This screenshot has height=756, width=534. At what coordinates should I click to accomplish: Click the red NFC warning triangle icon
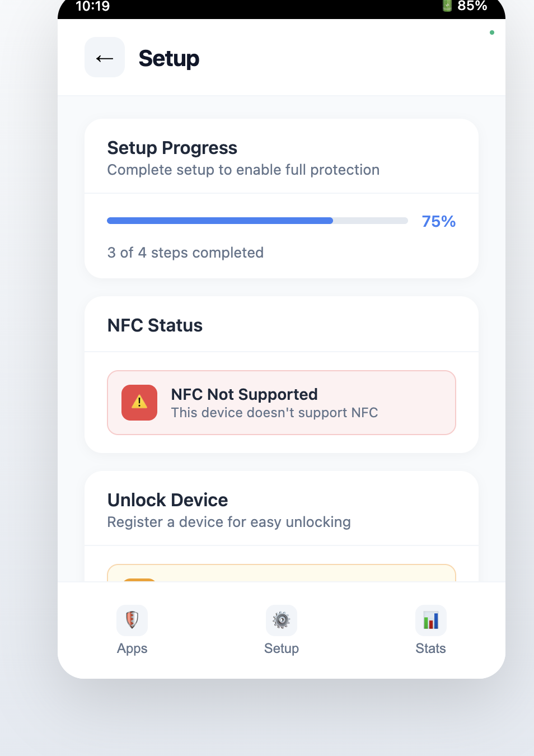coord(139,402)
